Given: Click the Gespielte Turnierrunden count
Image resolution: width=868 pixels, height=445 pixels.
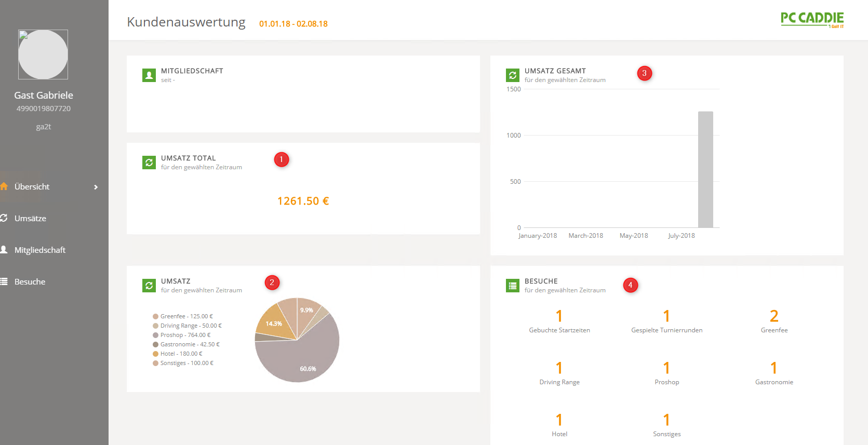Looking at the screenshot, I should pyautogui.click(x=666, y=316).
